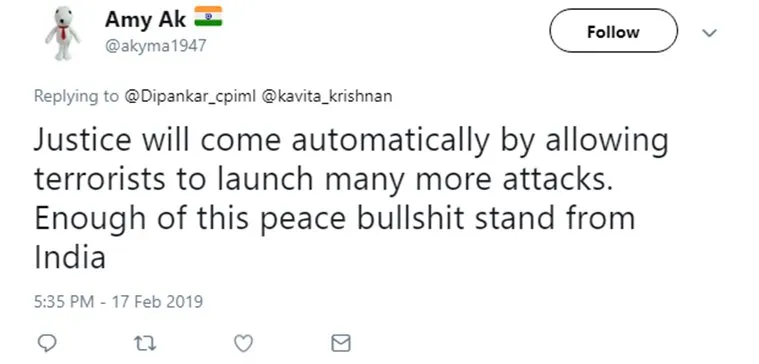This screenshot has width=759, height=364.
Task: Open the tweet's 5:35 PM time portion
Action: point(64,302)
